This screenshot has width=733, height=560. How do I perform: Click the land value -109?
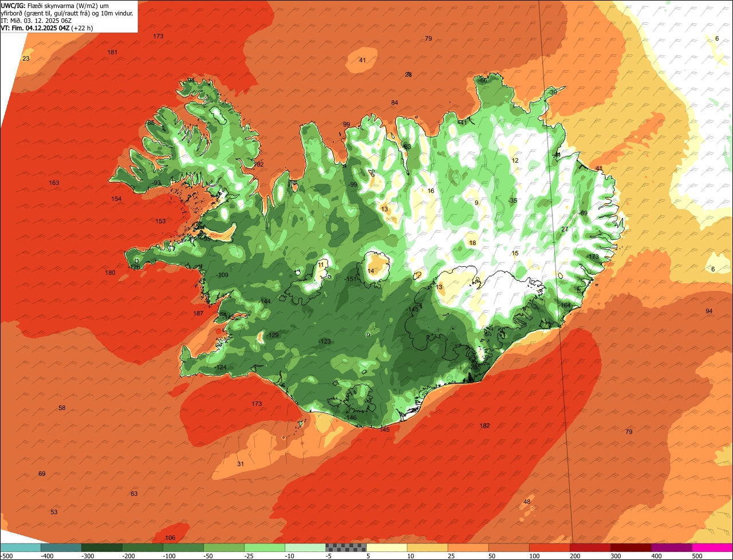click(x=223, y=276)
